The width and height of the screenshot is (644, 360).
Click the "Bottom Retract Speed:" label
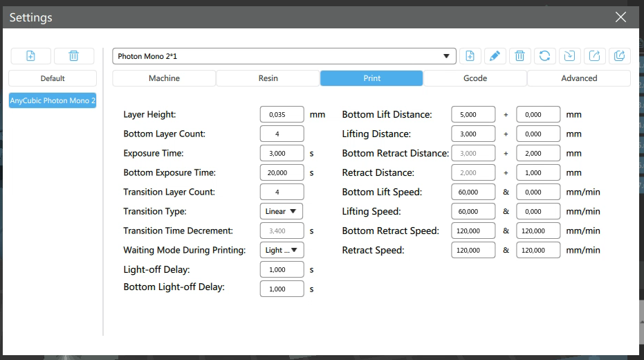[x=390, y=231]
